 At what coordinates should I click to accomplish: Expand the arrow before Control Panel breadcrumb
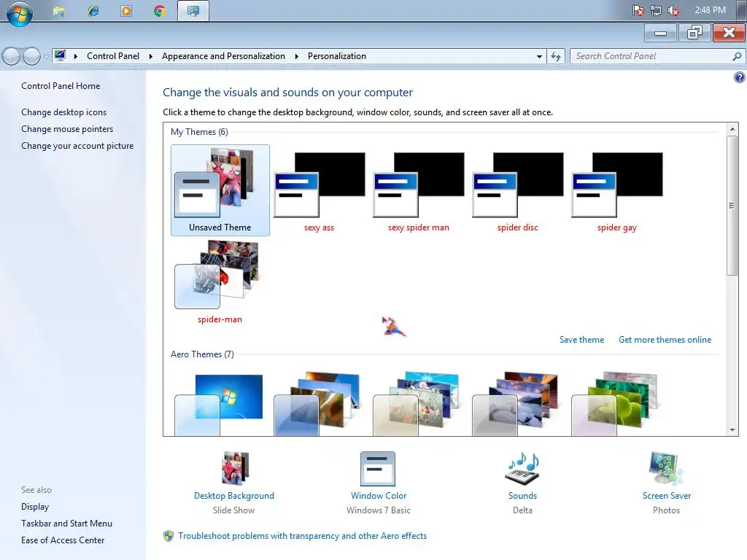click(x=75, y=56)
